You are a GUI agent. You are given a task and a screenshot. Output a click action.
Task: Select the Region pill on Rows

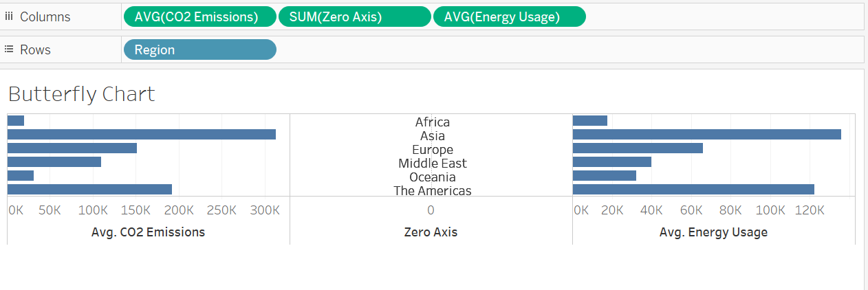click(x=199, y=49)
